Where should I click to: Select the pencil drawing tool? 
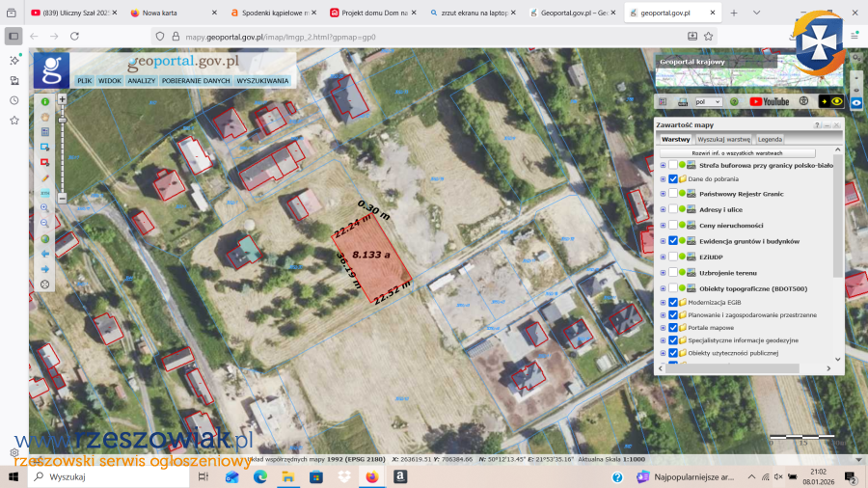[x=44, y=177]
